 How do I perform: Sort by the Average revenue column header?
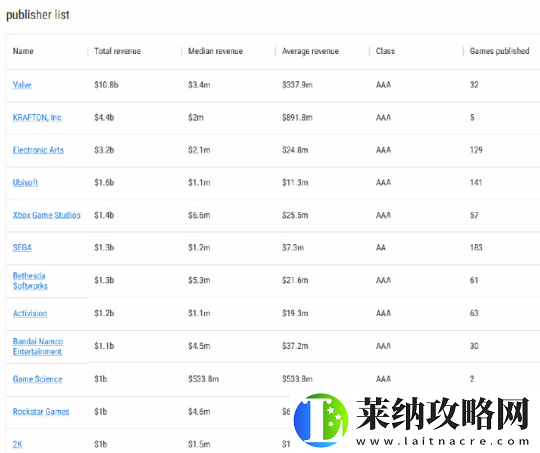click(310, 51)
